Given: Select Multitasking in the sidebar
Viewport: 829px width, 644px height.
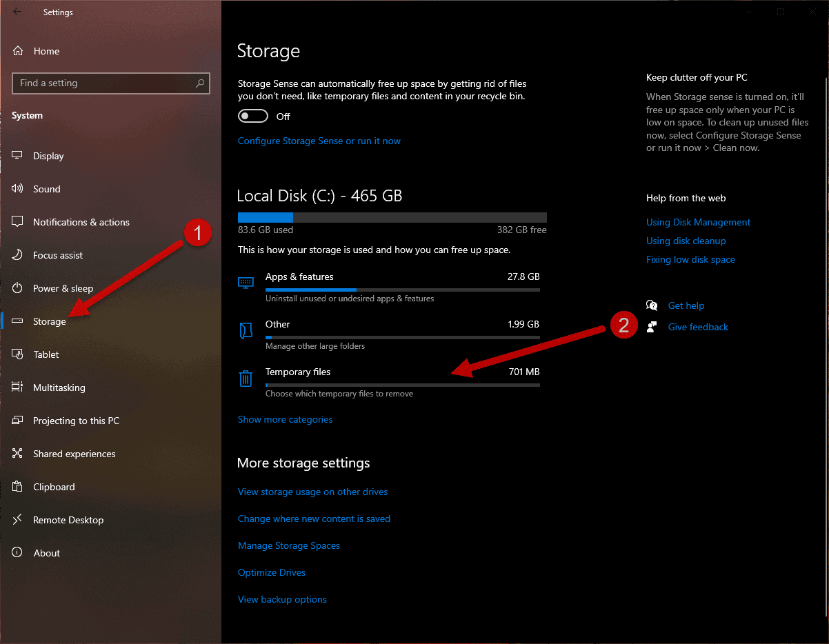Looking at the screenshot, I should pos(59,388).
